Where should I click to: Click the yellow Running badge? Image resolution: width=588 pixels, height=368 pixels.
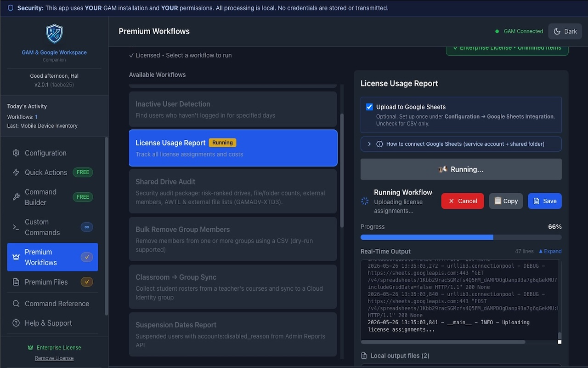point(222,143)
